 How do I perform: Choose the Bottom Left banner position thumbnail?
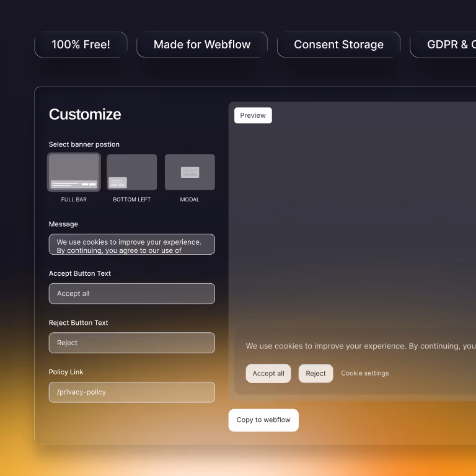(x=132, y=172)
